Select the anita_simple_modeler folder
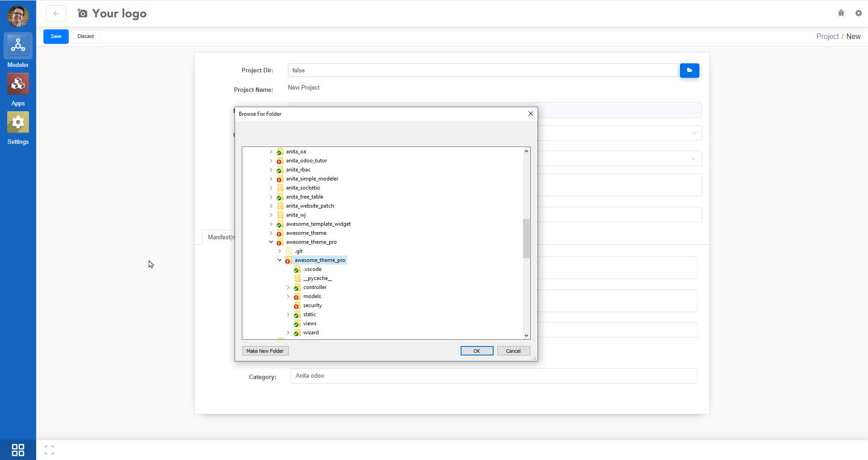The width and height of the screenshot is (868, 460). coord(312,179)
